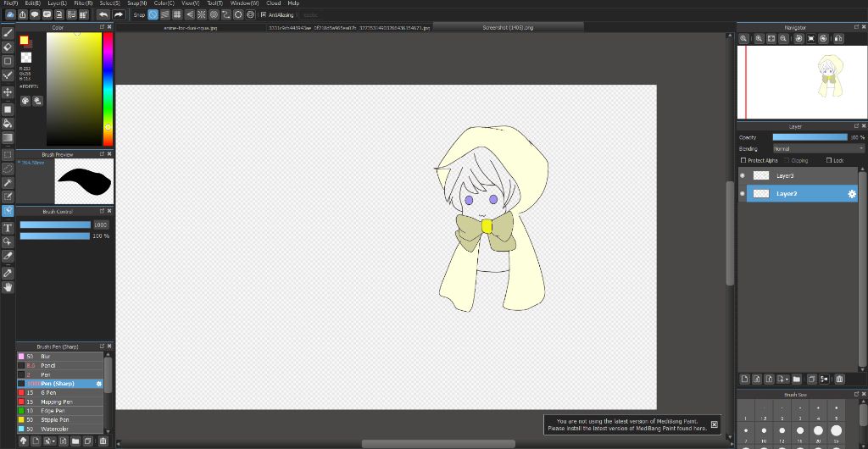Click the hue spectrum bar

[x=108, y=88]
